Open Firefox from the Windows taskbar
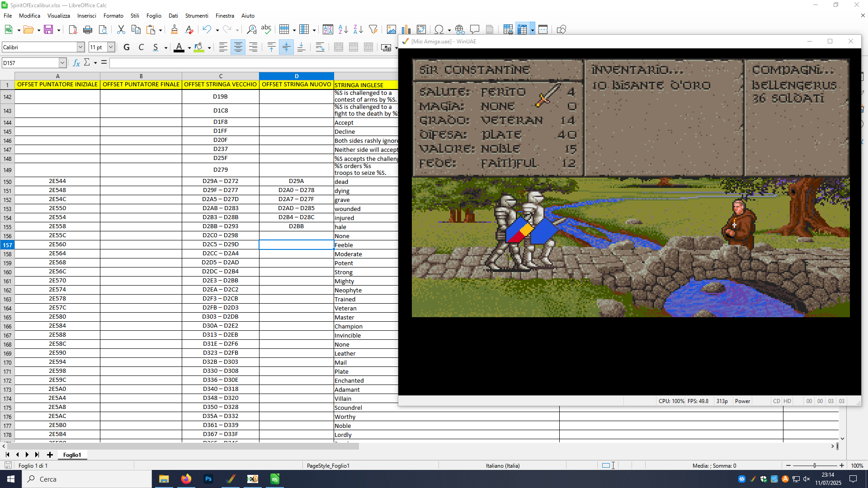 pos(186,479)
